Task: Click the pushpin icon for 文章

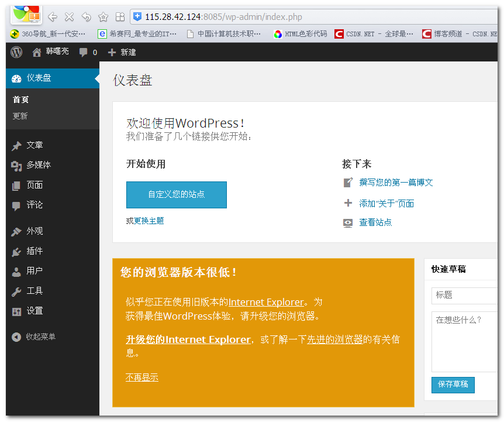Action: point(16,146)
